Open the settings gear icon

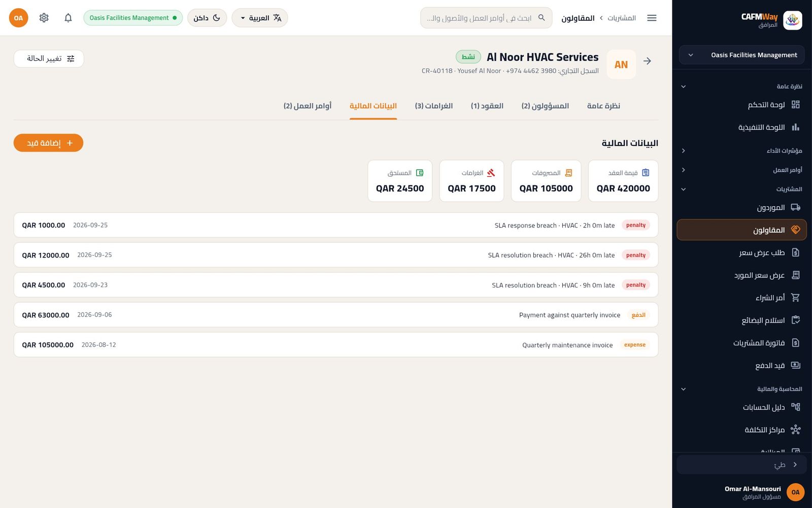44,18
